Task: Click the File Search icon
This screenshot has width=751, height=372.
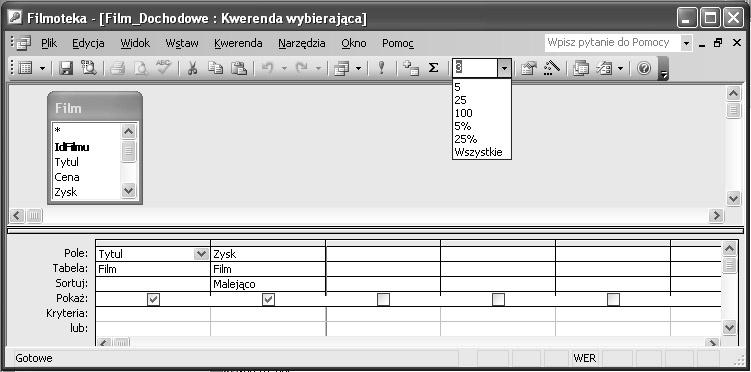Action: (89, 69)
